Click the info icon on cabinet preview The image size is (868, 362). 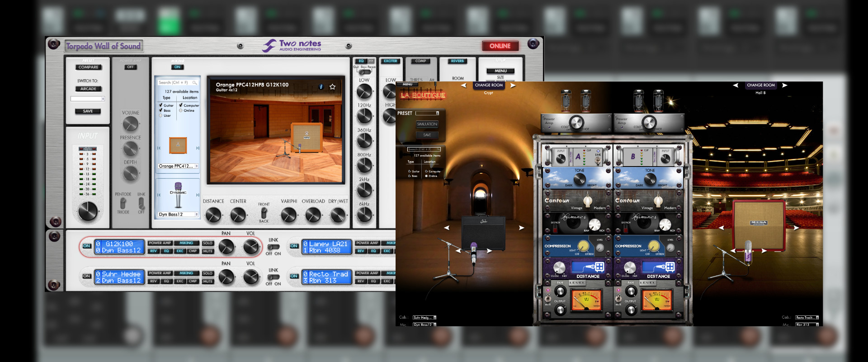coord(321,86)
